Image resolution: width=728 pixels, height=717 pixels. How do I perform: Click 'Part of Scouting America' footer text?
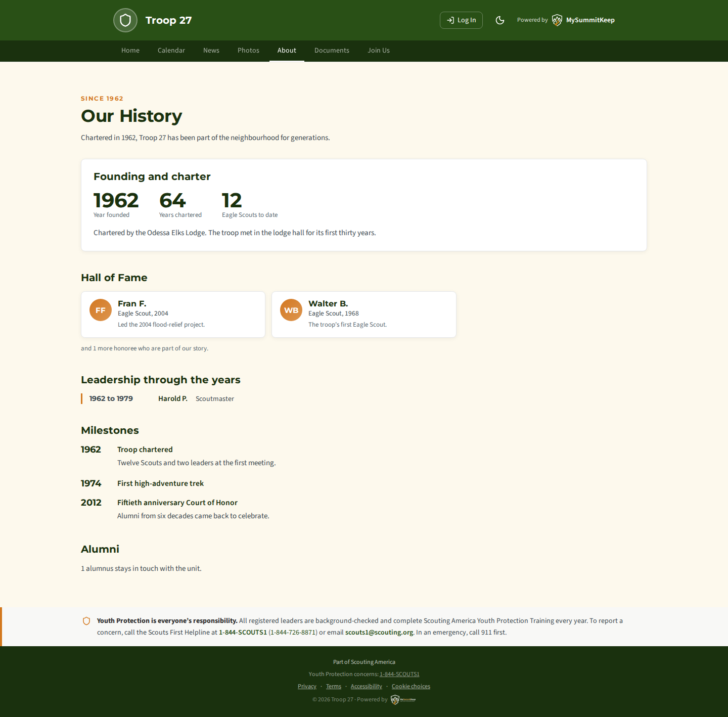(x=364, y=662)
